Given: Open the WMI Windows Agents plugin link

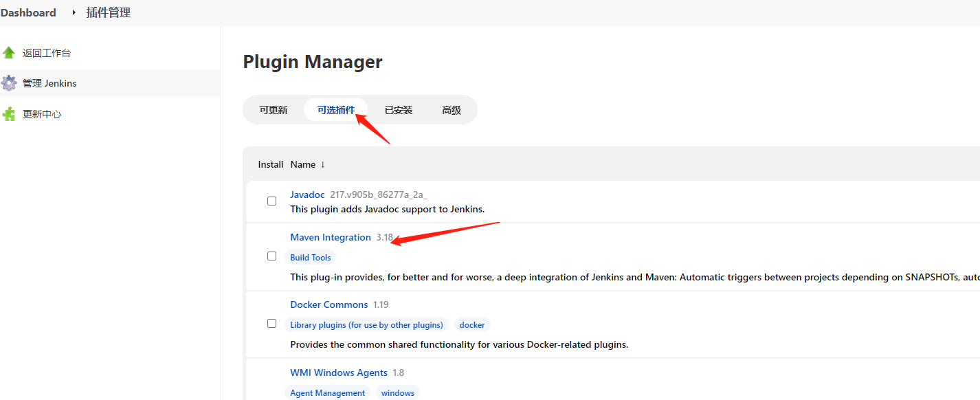Looking at the screenshot, I should coord(339,373).
